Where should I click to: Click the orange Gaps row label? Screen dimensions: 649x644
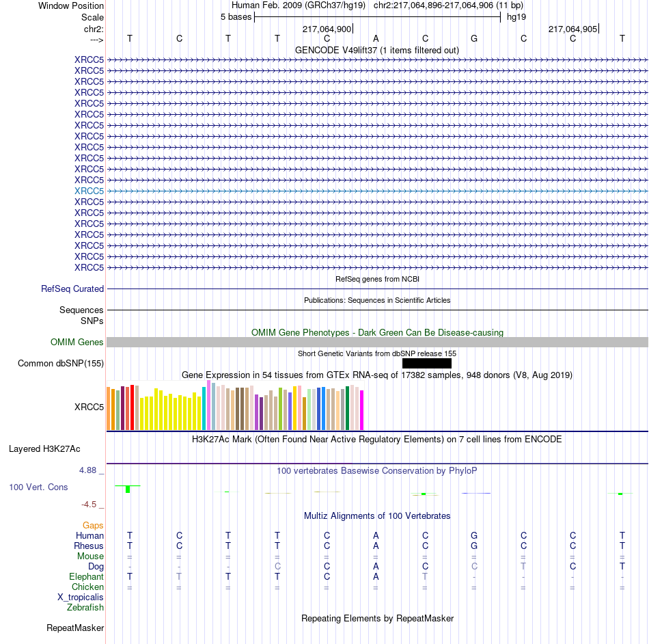(x=93, y=526)
